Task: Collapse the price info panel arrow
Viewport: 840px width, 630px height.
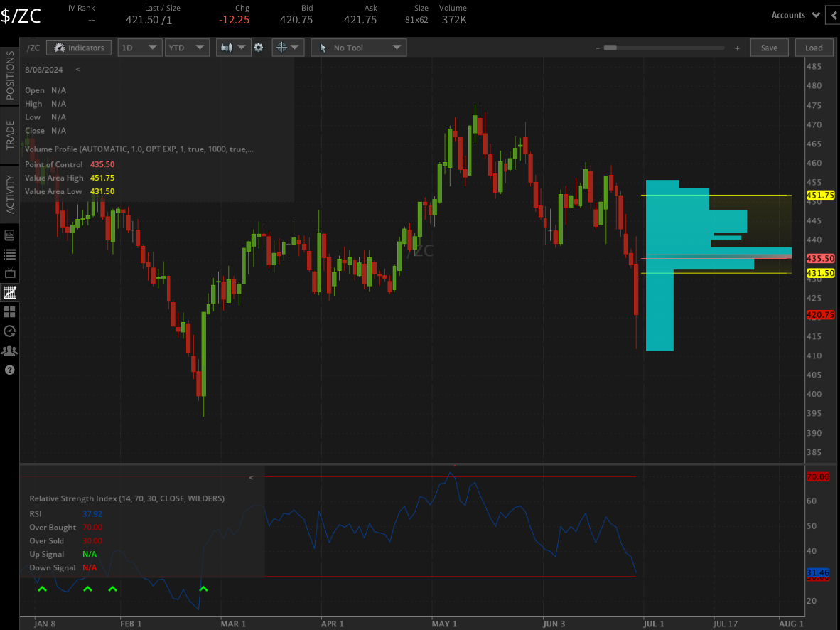Action: 77,70
